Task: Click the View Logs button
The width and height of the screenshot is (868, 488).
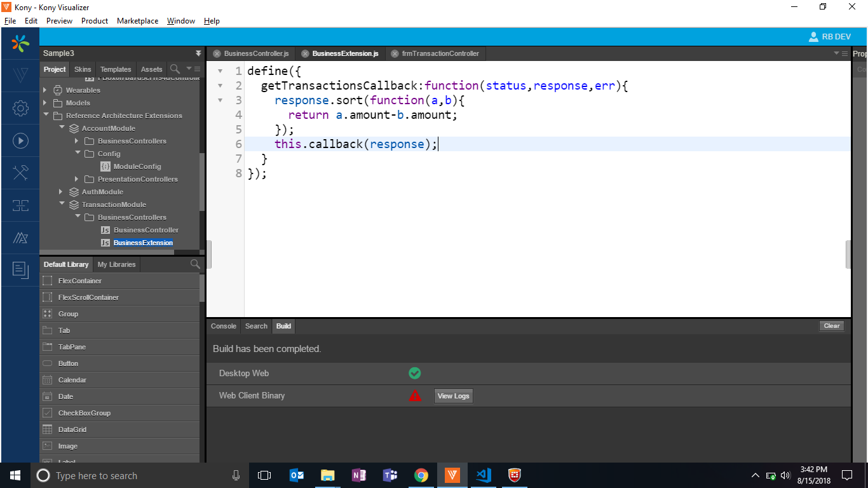Action: pyautogui.click(x=453, y=396)
